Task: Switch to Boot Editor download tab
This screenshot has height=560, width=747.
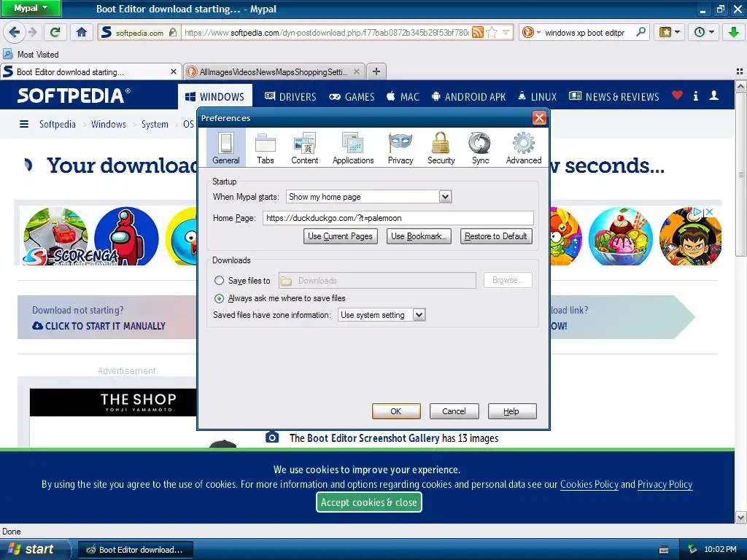Action: pos(90,72)
